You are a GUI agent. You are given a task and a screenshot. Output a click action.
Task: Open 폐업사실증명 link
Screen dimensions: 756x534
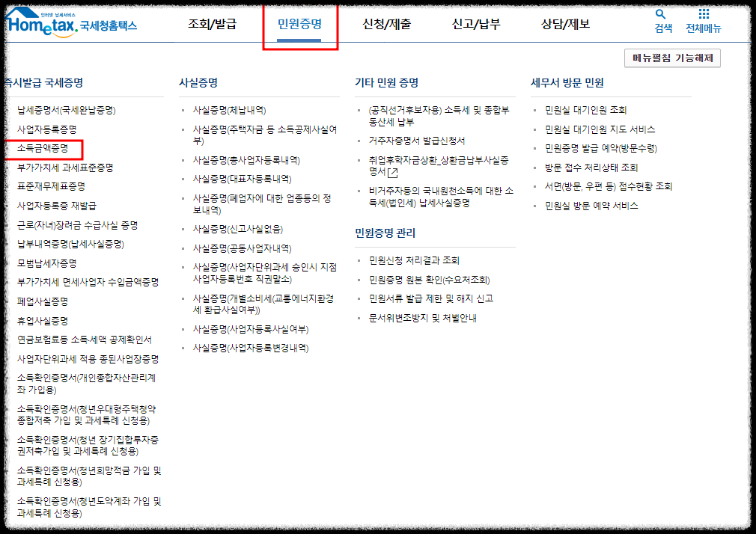point(41,302)
